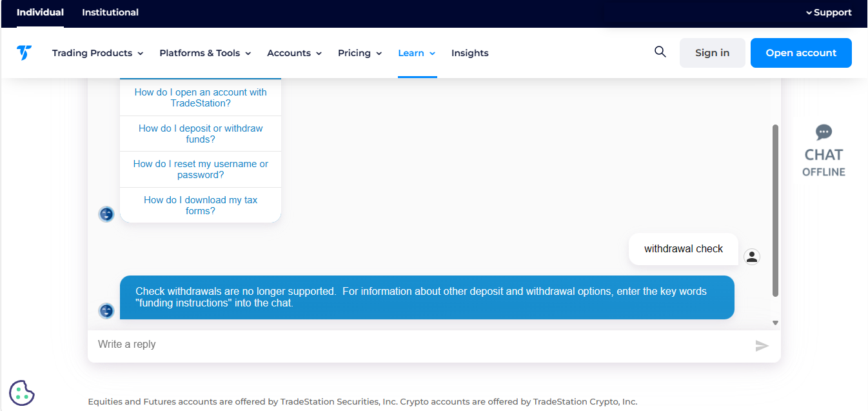Switch to the Institutional tab
The height and width of the screenshot is (411, 868).
(110, 12)
